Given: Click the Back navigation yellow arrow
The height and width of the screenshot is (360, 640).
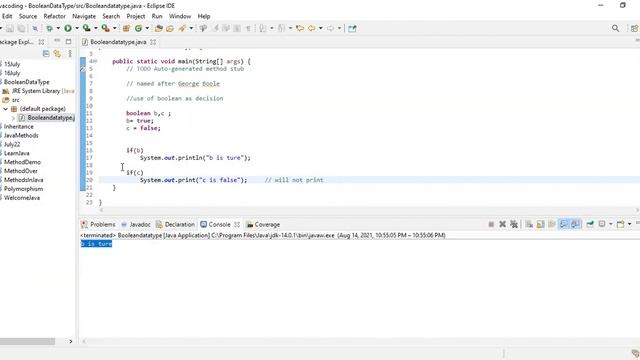Looking at the screenshot, I should point(312,28).
